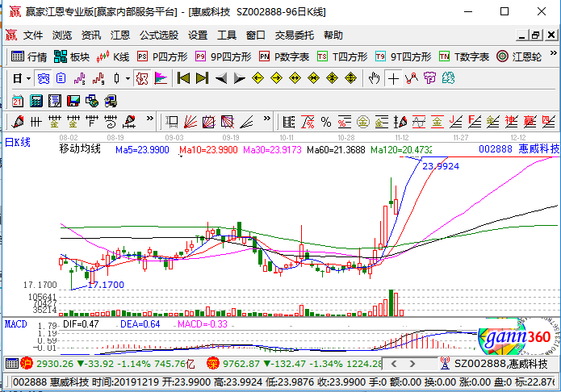This screenshot has height=392, width=561.
Task: Click the status bar right scroll arrow
Action: [412, 364]
